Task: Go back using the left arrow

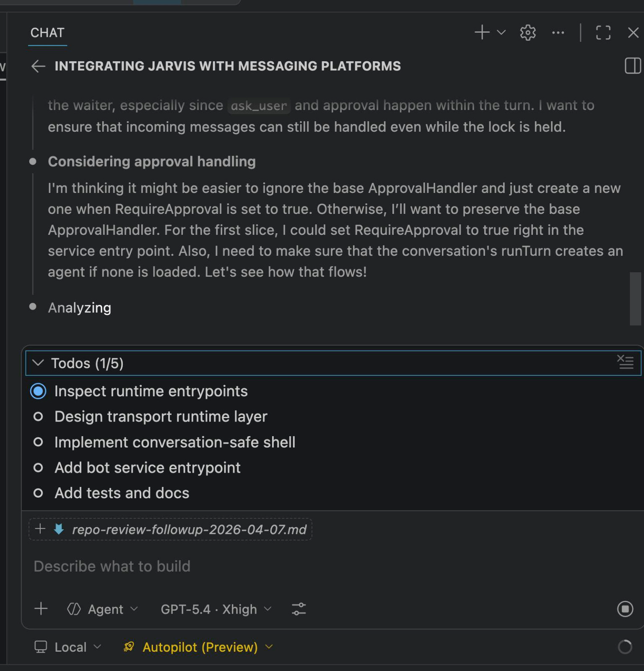Action: (38, 66)
